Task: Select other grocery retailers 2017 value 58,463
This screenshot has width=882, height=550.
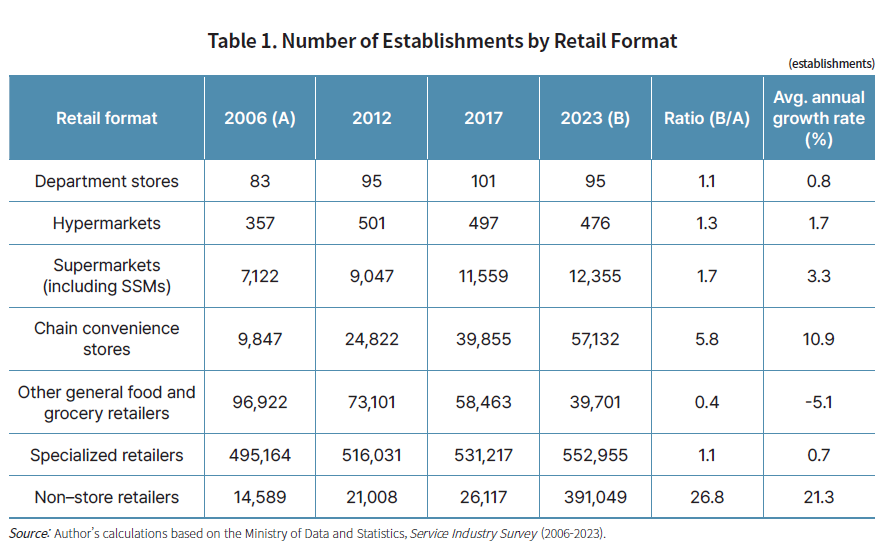Action: [483, 402]
